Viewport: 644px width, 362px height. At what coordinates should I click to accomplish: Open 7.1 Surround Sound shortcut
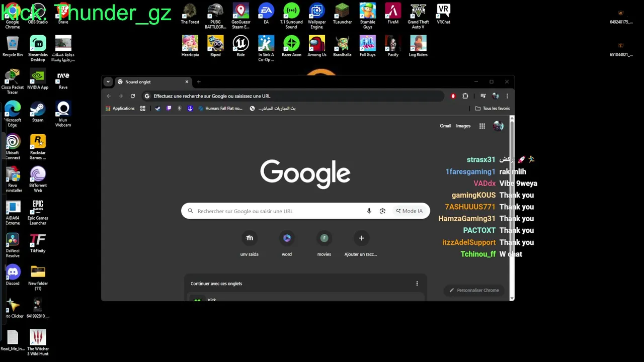[291, 16]
